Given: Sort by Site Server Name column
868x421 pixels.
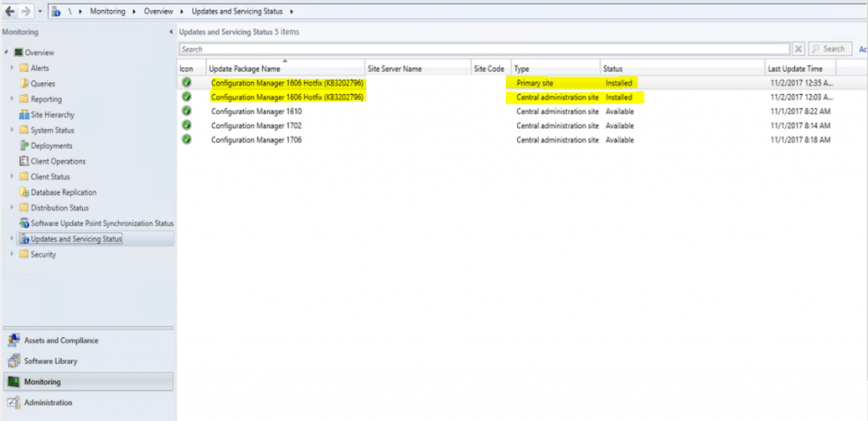Looking at the screenshot, I should [x=417, y=69].
